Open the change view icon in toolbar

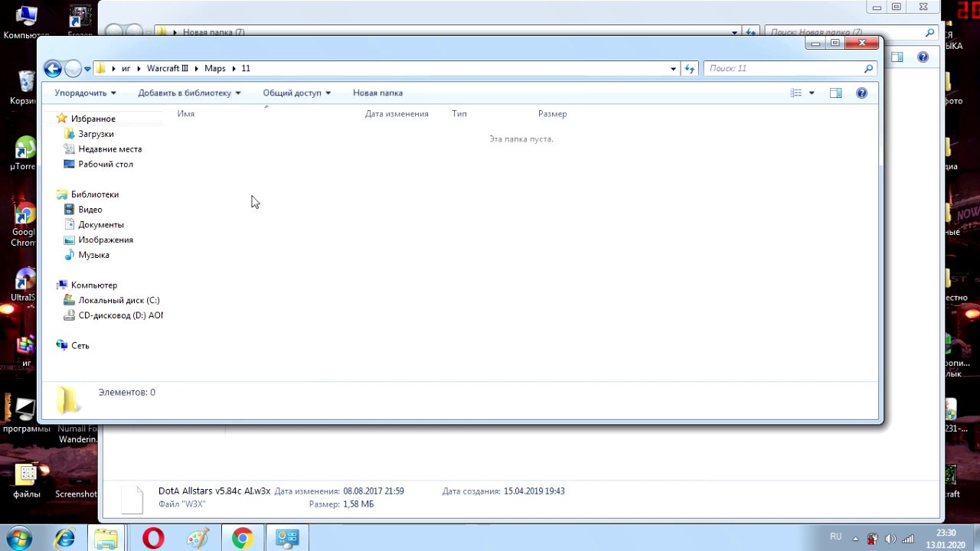[x=796, y=93]
